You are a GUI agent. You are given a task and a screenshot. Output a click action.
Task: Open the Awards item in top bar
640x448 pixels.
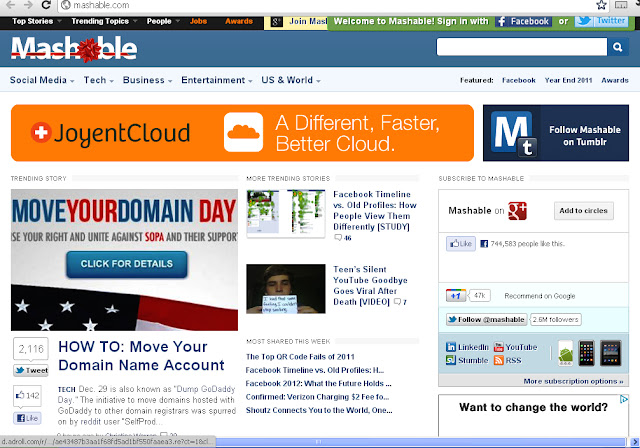pos(239,21)
